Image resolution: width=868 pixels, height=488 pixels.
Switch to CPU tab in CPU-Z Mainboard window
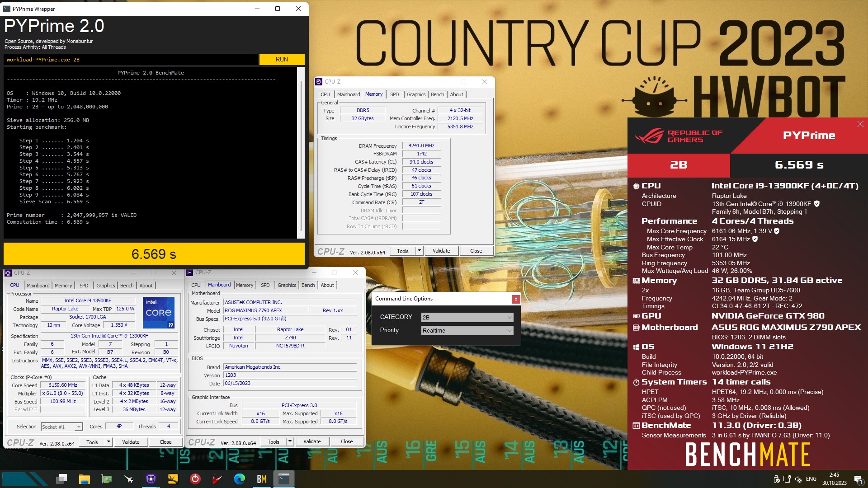point(196,285)
